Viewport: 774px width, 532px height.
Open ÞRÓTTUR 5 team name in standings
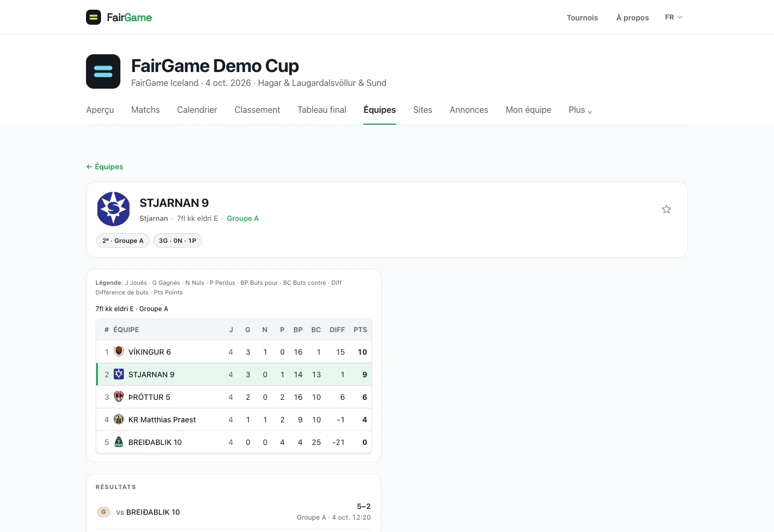pyautogui.click(x=149, y=397)
